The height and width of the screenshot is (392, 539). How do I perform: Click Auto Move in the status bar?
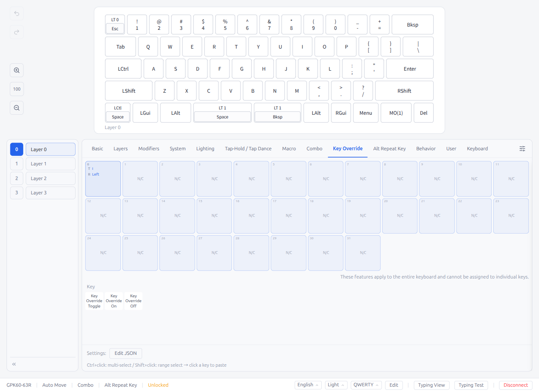(54, 385)
